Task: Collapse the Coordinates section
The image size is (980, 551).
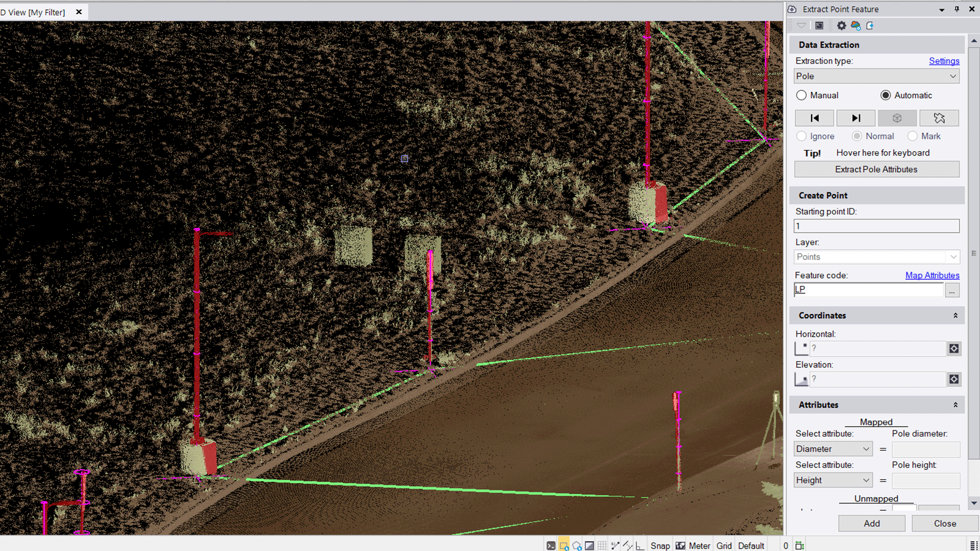Action: [x=955, y=315]
